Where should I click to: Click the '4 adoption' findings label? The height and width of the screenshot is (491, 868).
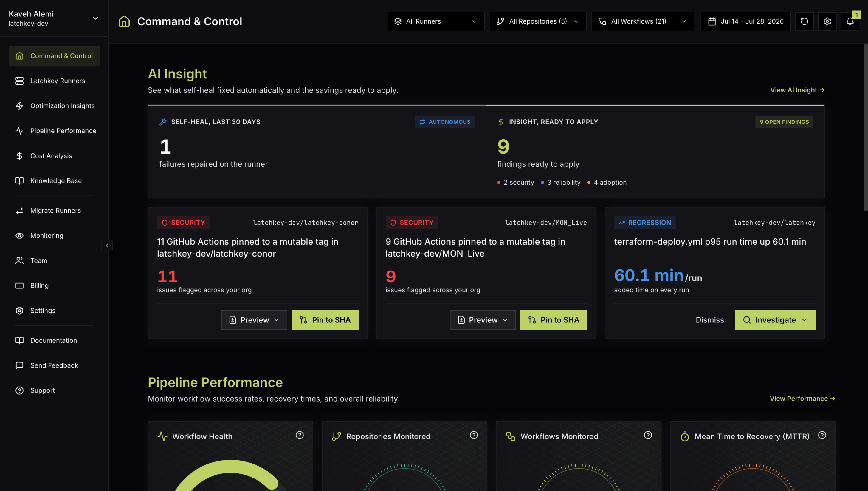tap(610, 183)
